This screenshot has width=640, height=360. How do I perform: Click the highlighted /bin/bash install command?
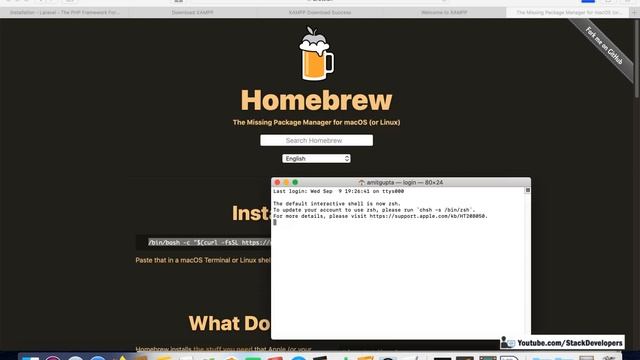209,242
